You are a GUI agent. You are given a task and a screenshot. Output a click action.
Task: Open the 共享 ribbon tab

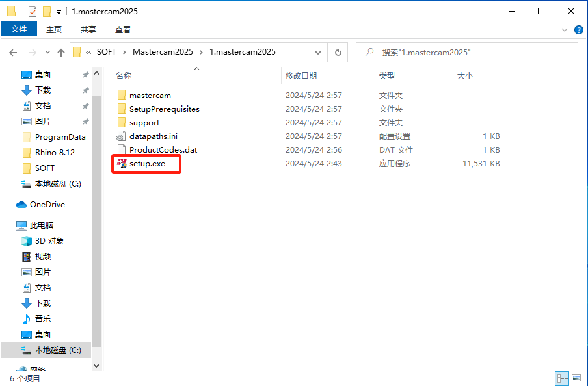pos(88,30)
